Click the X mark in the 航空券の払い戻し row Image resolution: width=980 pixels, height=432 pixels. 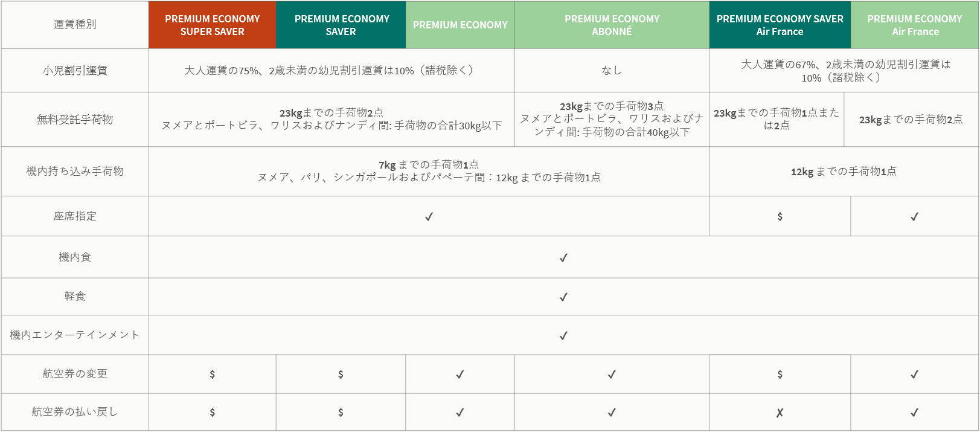tap(780, 413)
